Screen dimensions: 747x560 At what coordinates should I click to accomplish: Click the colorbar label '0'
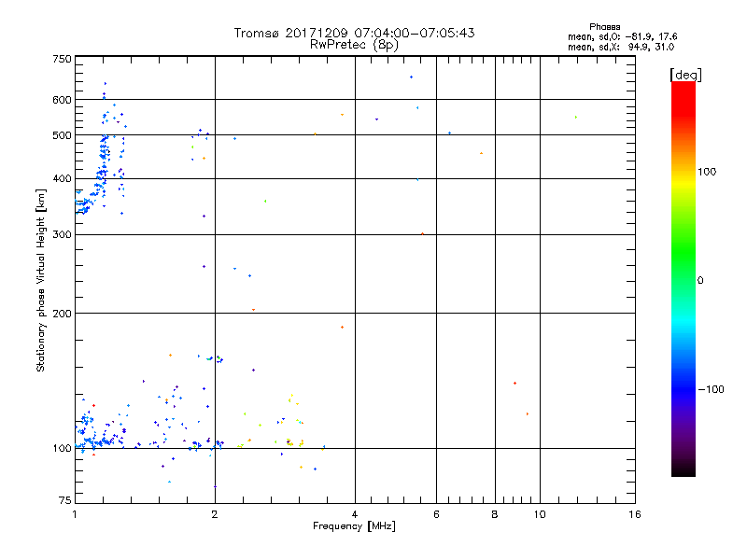[x=700, y=280]
